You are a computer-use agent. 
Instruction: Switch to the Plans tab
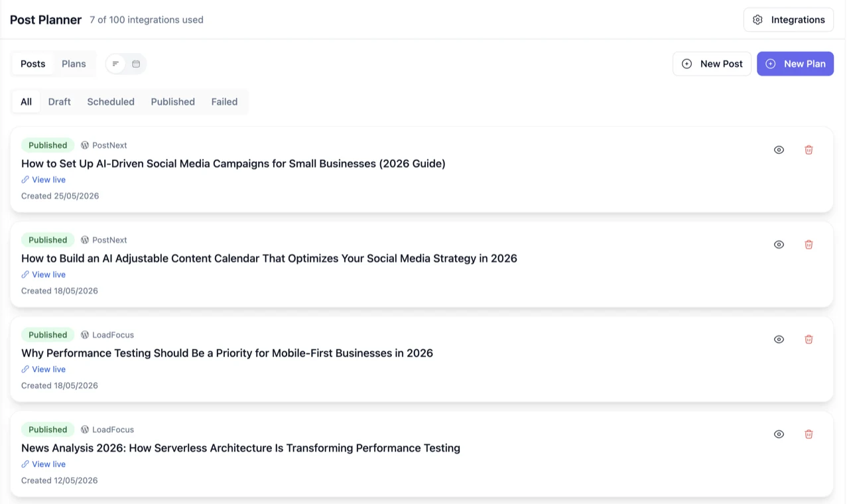pos(74,64)
